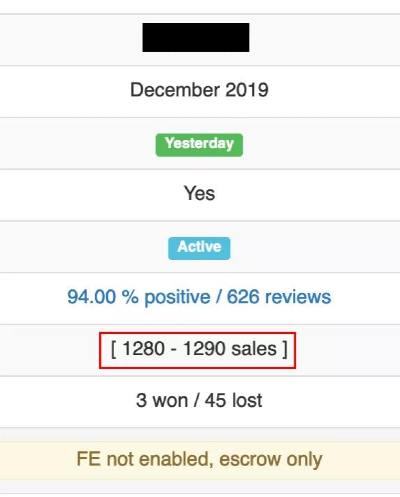This screenshot has height=497, width=400.
Task: Click the green Yesterday badge
Action: [199, 145]
